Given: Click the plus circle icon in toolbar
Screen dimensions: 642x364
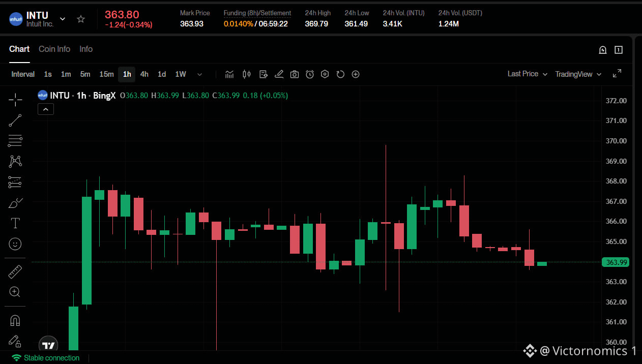Looking at the screenshot, I should click(x=356, y=74).
